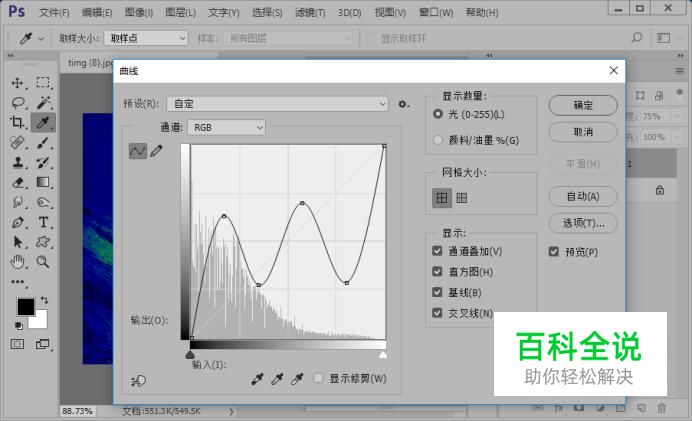692x421 pixels.
Task: Select the Gradient tool
Action: [x=43, y=182]
